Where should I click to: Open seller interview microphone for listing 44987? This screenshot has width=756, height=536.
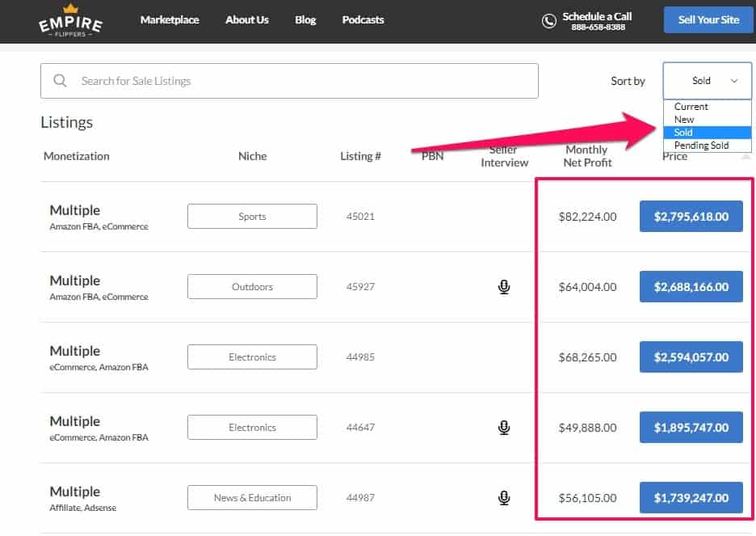pos(504,498)
